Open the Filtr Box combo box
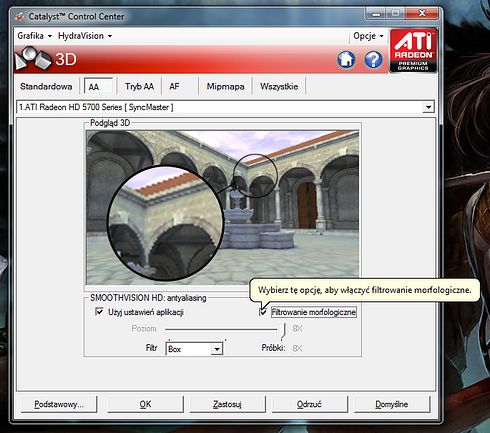490x433 pixels. click(x=194, y=349)
